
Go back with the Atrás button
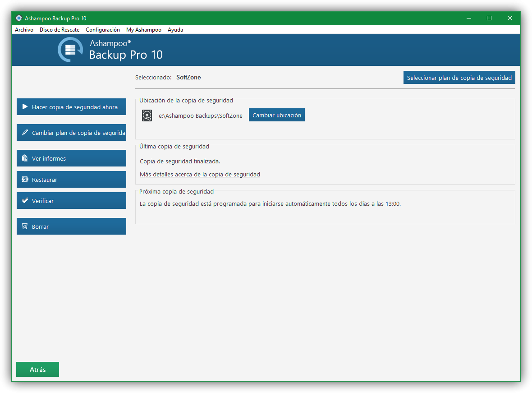[38, 369]
